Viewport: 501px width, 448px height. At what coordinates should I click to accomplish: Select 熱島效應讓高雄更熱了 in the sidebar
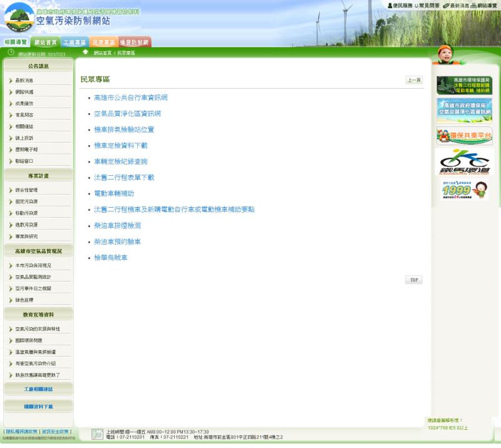[x=38, y=375]
